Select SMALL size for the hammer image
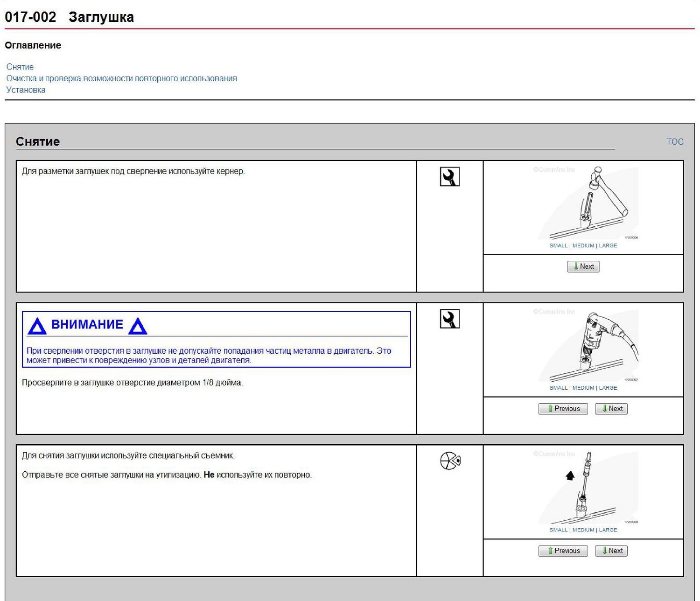This screenshot has height=601, width=700. [558, 245]
